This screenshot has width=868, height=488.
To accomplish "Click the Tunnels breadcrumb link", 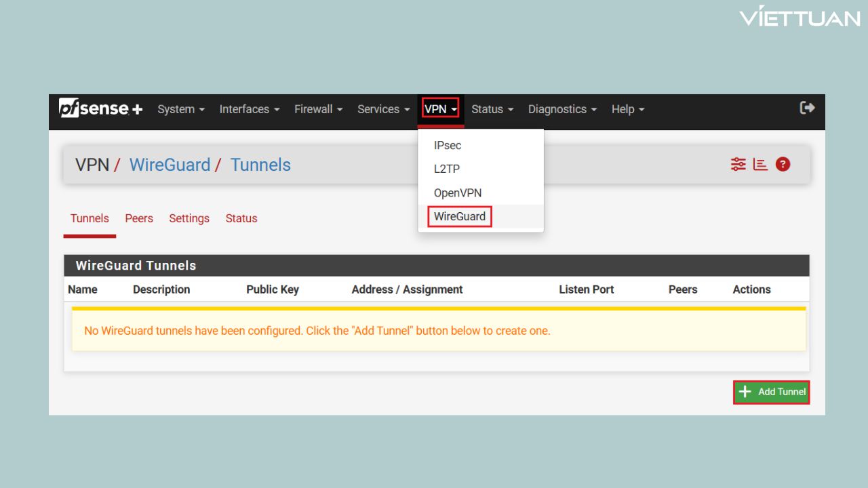I will click(x=260, y=165).
